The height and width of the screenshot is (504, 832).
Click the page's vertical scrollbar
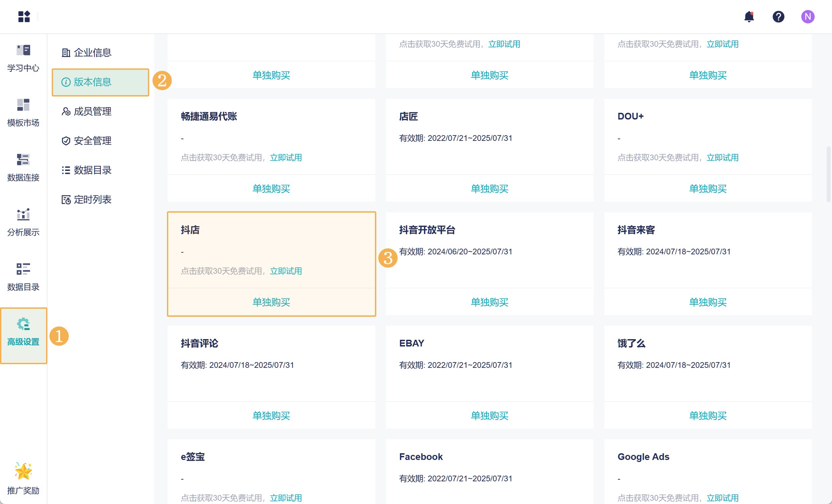pyautogui.click(x=828, y=174)
